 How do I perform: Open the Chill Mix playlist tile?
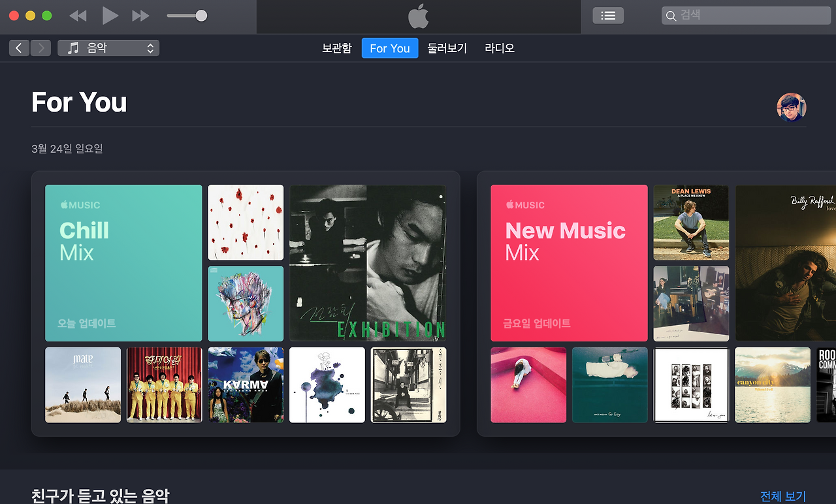click(x=123, y=263)
